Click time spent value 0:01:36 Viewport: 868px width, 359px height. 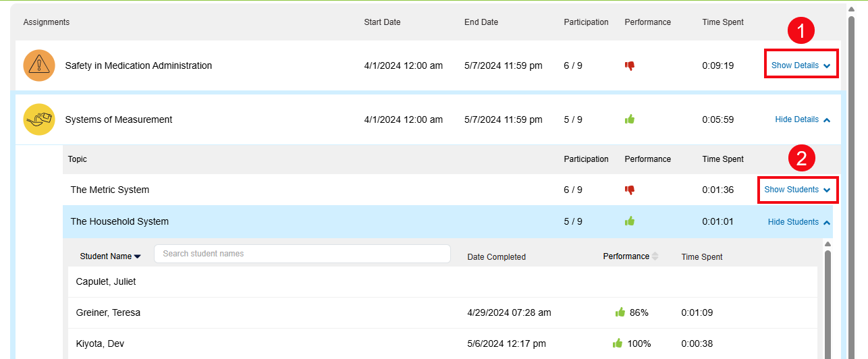[x=717, y=190]
